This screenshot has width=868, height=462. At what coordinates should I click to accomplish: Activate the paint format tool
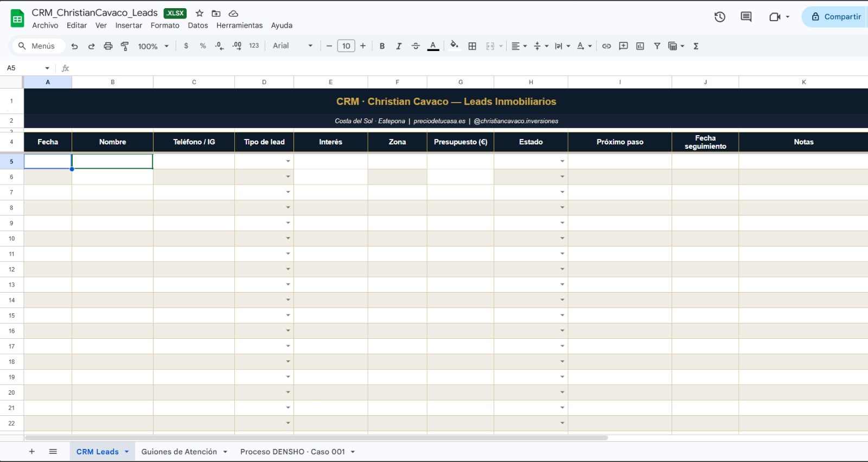125,46
